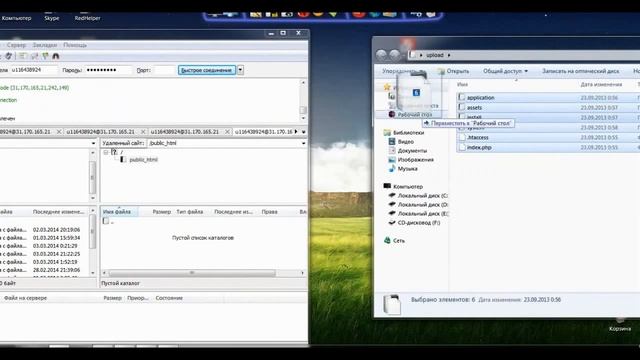Open the local site path dropdown
Screen dimensions: 640x360
tap(93, 143)
